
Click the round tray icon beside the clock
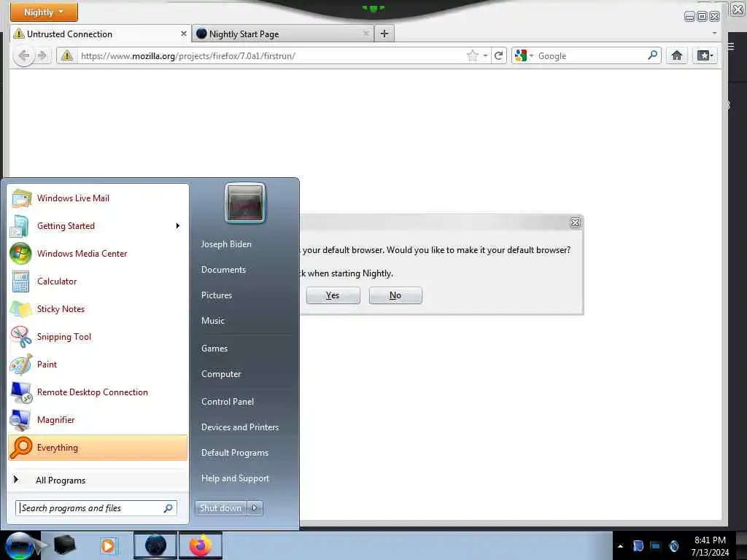[673, 546]
